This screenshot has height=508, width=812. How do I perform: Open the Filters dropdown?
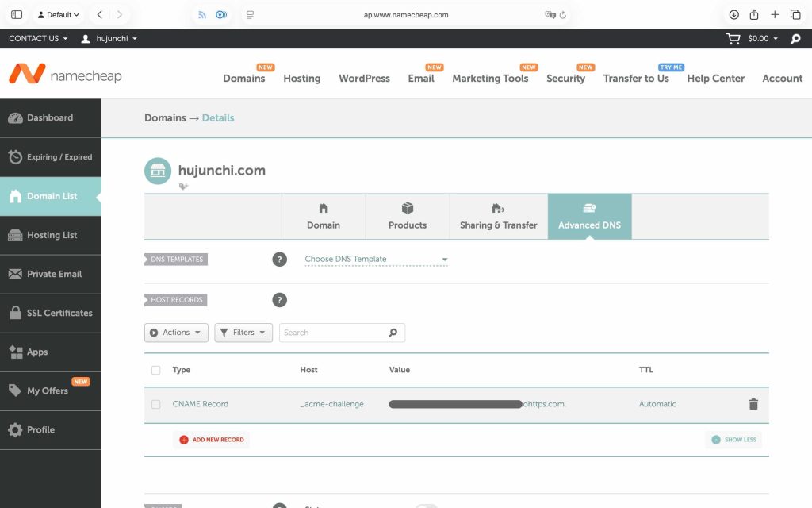(243, 333)
